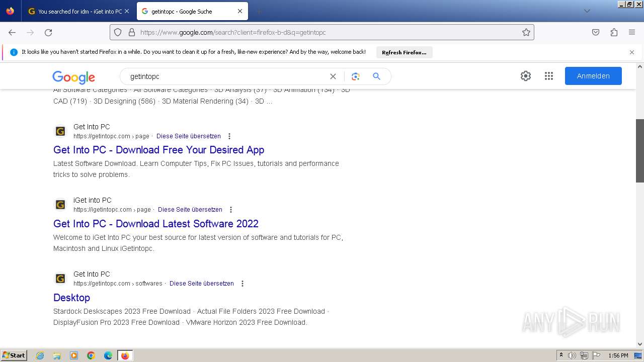
Task: Dismiss the Firefox refresh notification bar
Action: tap(632, 52)
